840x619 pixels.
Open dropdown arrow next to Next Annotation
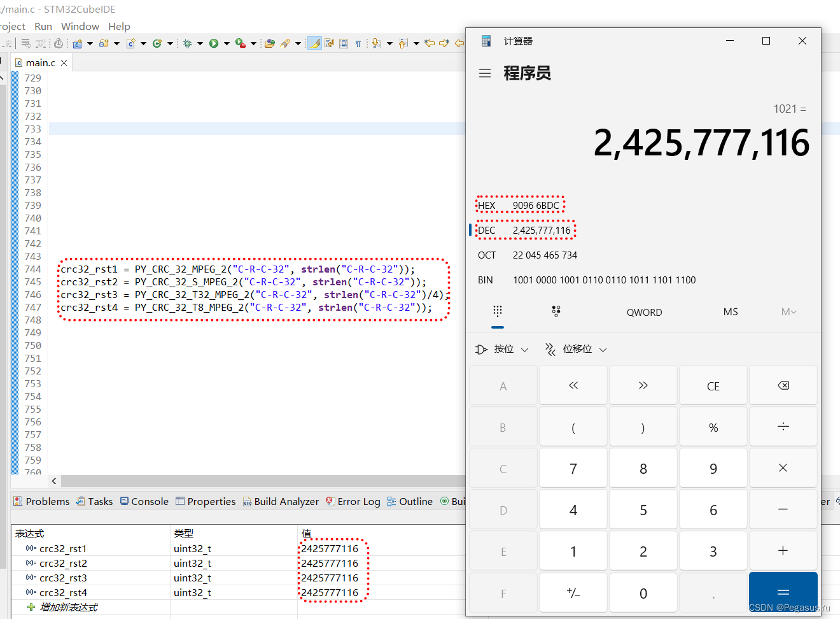pos(389,43)
